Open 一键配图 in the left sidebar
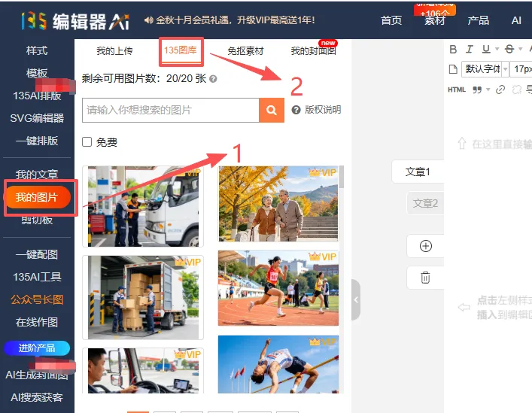 click(x=37, y=254)
